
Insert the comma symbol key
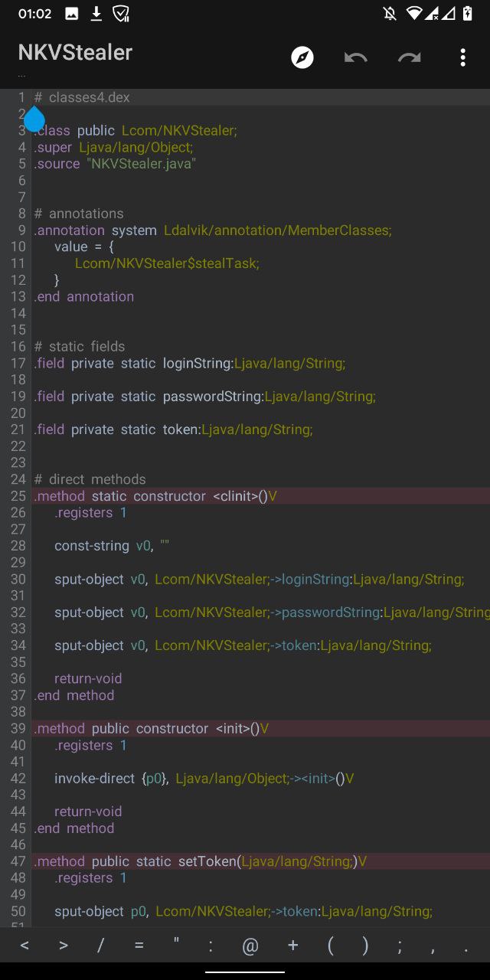coord(433,950)
